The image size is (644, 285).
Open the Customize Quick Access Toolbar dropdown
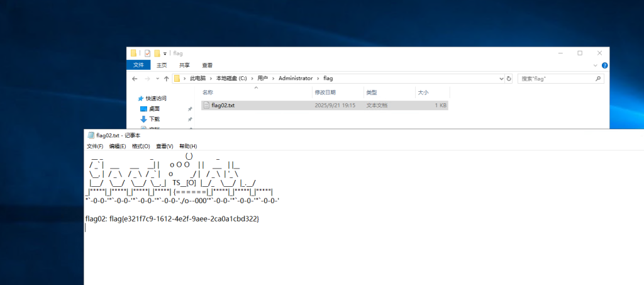pyautogui.click(x=165, y=53)
